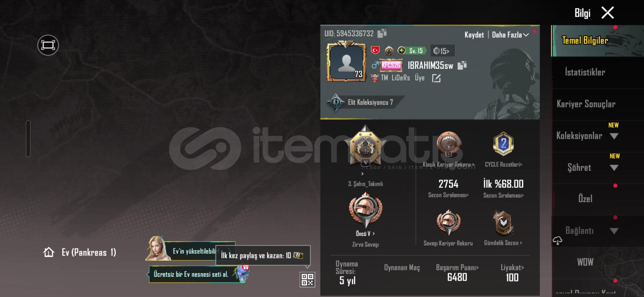Viewport: 644px width, 297px height.
Task: Click the Kaydet button
Action: pyautogui.click(x=474, y=35)
